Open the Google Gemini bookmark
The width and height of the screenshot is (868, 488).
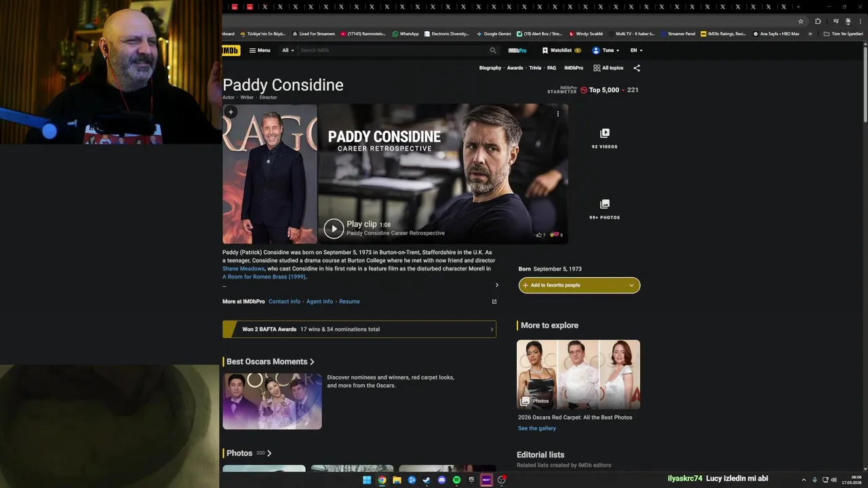pyautogui.click(x=494, y=34)
